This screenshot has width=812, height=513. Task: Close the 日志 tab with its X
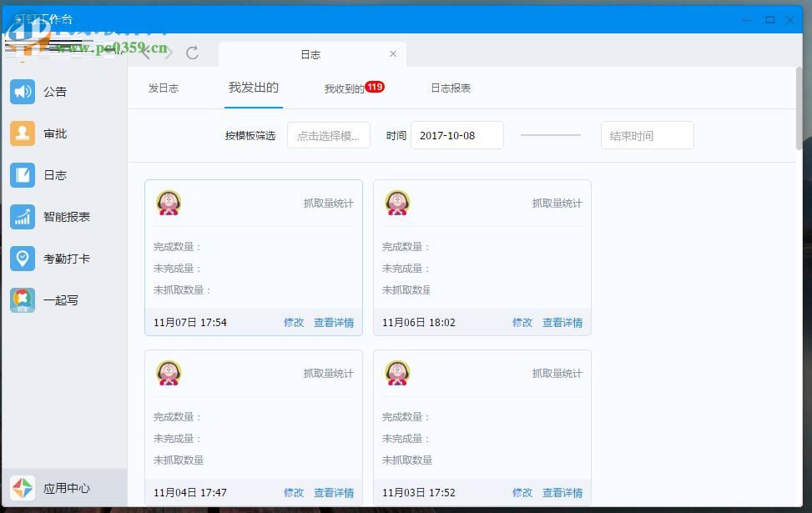point(392,53)
